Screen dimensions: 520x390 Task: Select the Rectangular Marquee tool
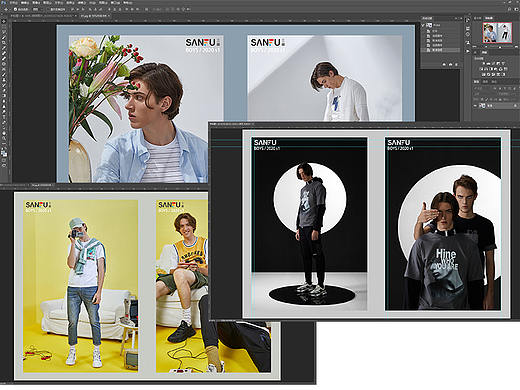(4, 27)
